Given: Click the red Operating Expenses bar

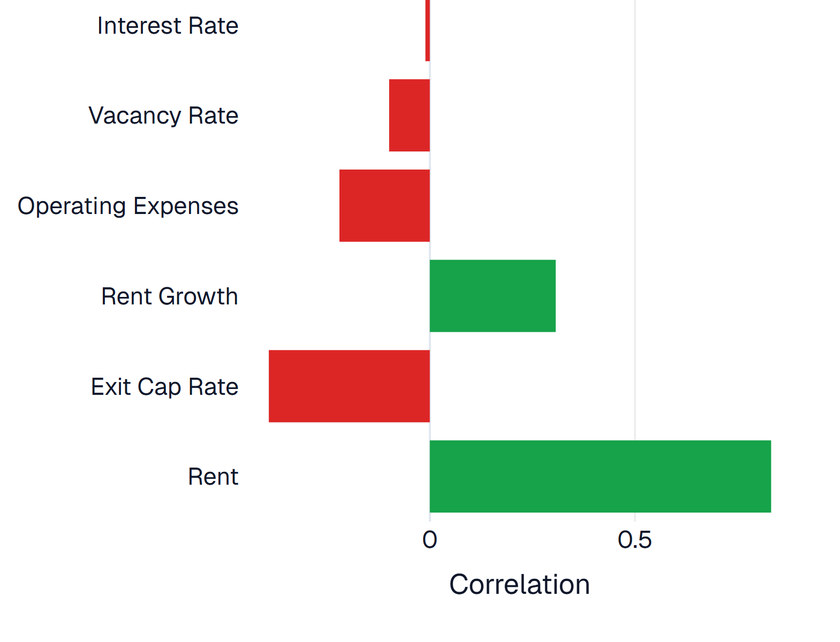Looking at the screenshot, I should tap(384, 206).
